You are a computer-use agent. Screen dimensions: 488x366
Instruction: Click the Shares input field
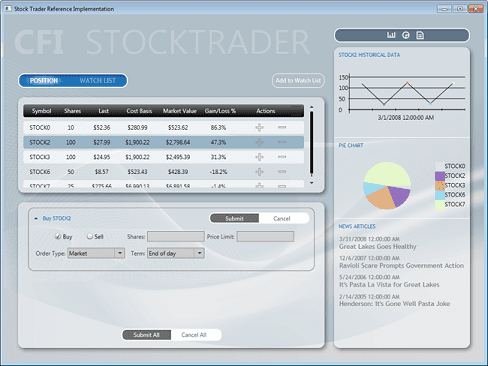point(176,237)
